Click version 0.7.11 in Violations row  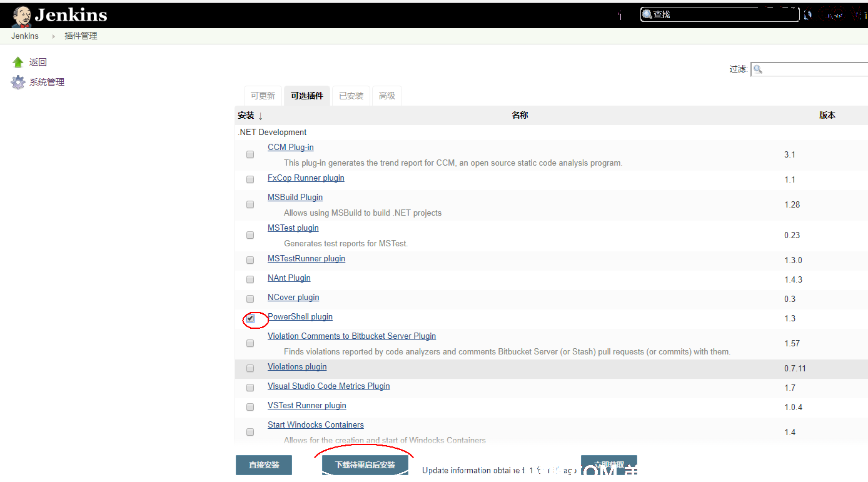click(795, 369)
